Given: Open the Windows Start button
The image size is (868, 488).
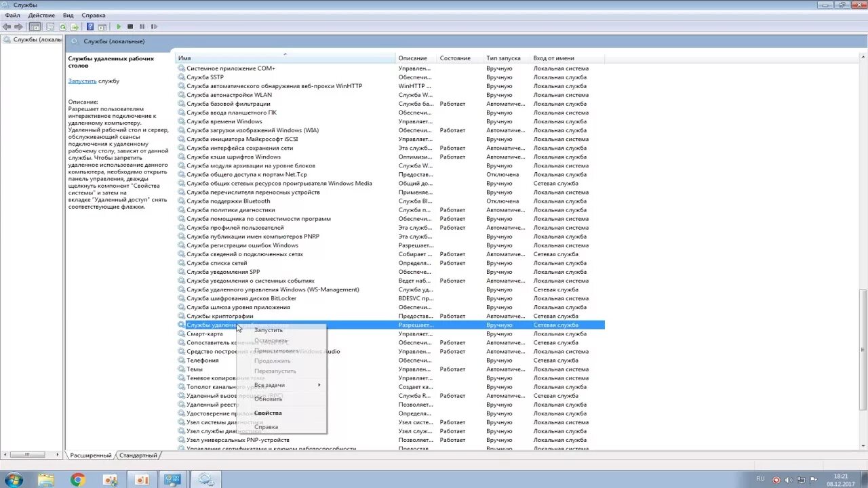Looking at the screenshot, I should click(x=13, y=480).
